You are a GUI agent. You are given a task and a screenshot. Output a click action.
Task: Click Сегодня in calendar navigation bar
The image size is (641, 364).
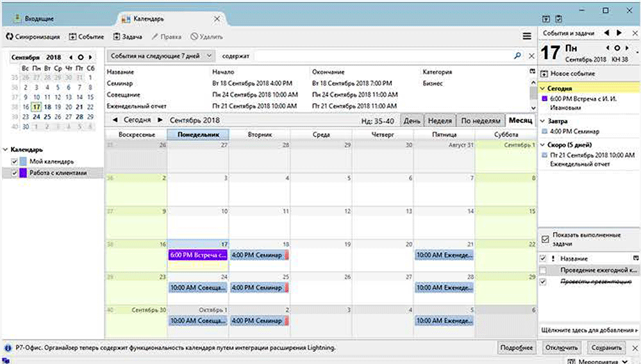pyautogui.click(x=137, y=120)
